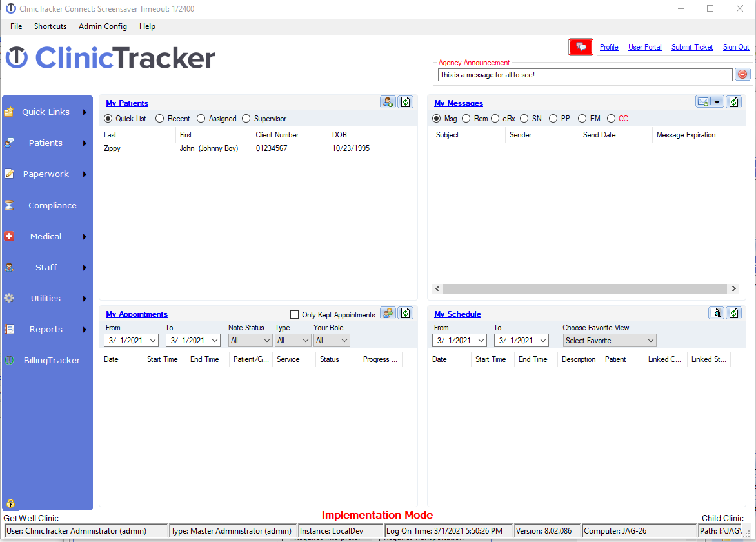
Task: Select the Rem messages radio button
Action: pyautogui.click(x=466, y=119)
